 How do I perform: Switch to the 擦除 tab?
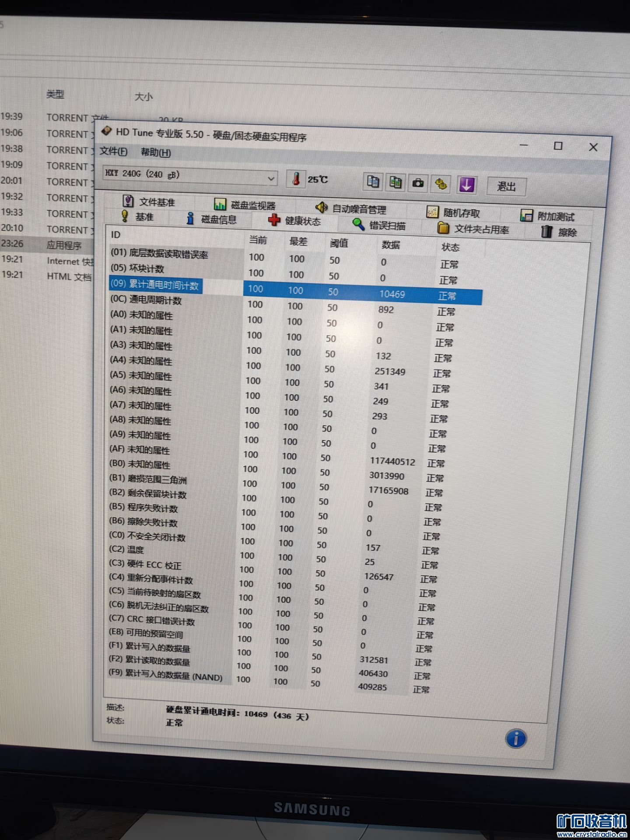560,232
